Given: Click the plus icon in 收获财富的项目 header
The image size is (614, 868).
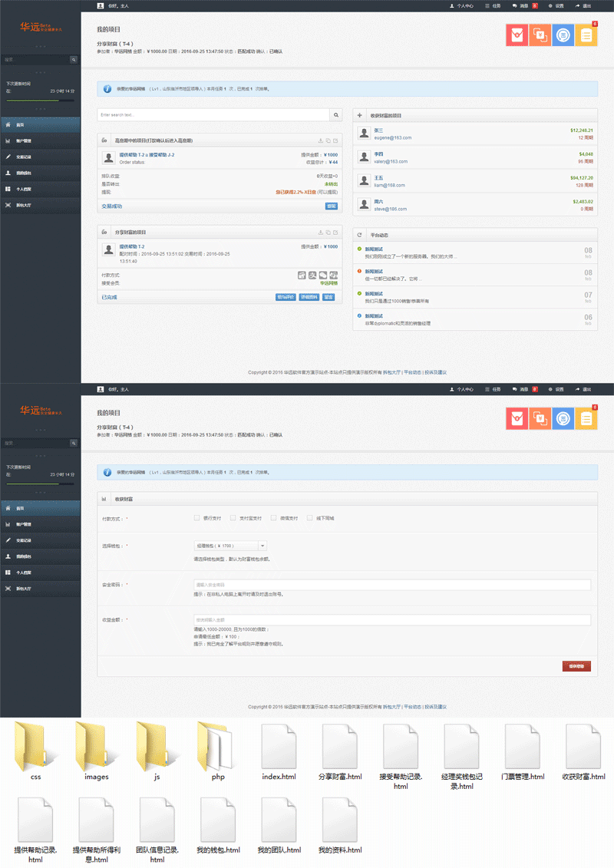Looking at the screenshot, I should (x=360, y=115).
